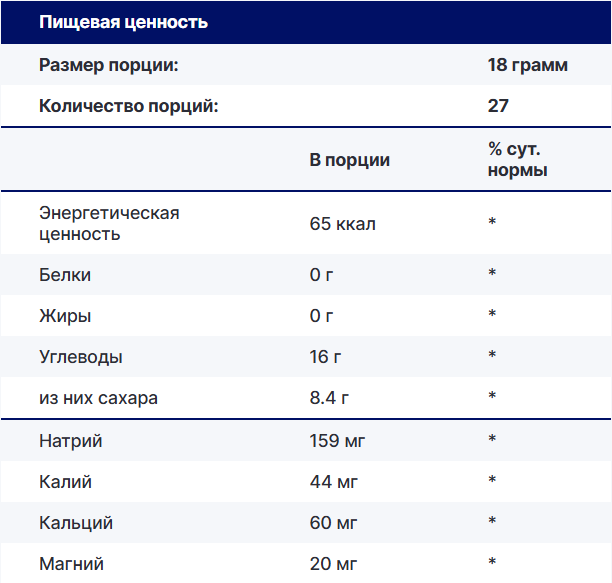Image resolution: width=612 pixels, height=583 pixels.
Task: Select the "Углеводы" row label
Action: 81,356
